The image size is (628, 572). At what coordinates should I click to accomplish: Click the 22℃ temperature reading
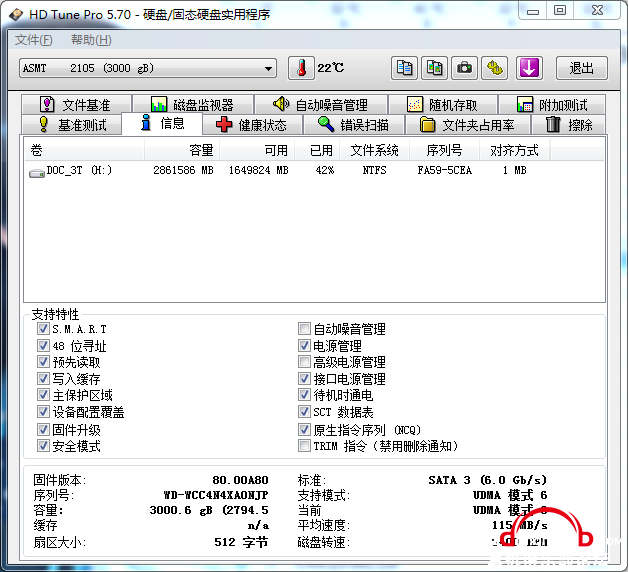click(x=330, y=68)
